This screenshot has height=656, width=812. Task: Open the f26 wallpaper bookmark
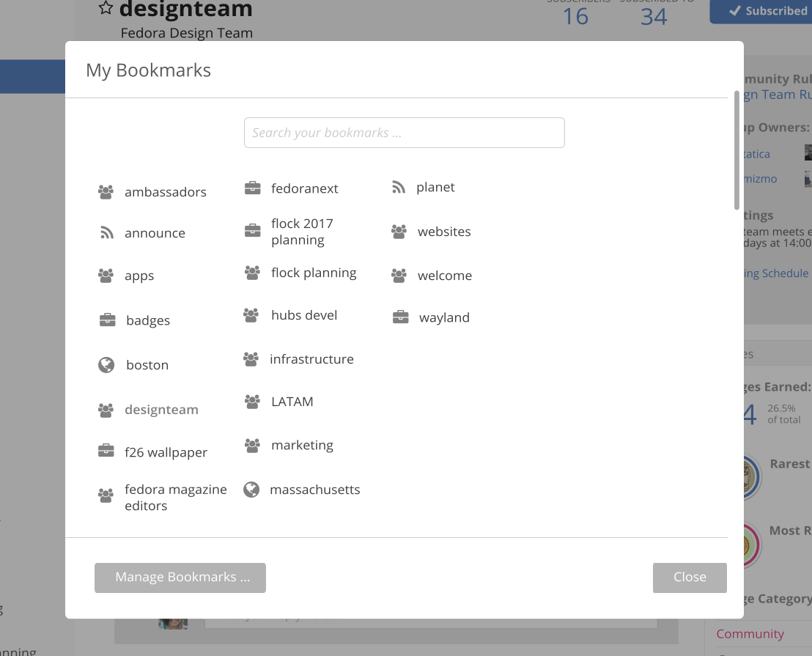[166, 452]
